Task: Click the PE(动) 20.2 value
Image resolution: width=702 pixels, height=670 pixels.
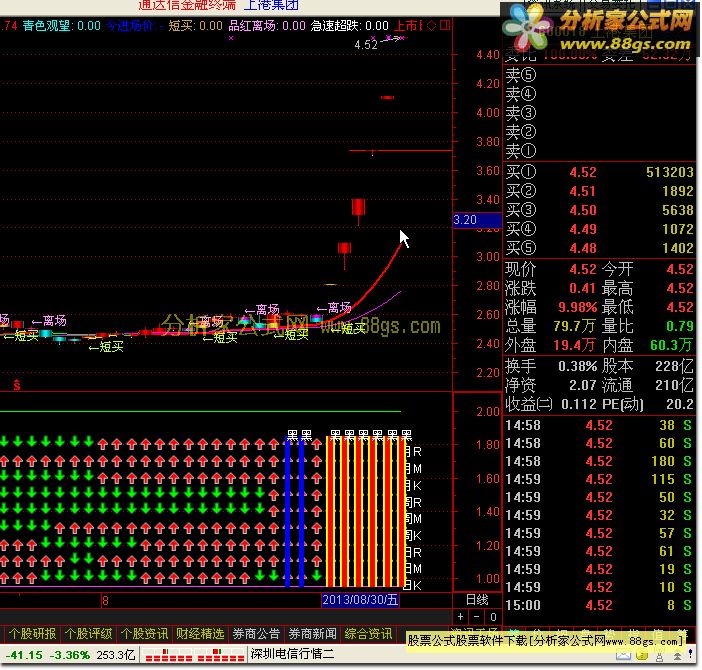Action: pyautogui.click(x=680, y=404)
